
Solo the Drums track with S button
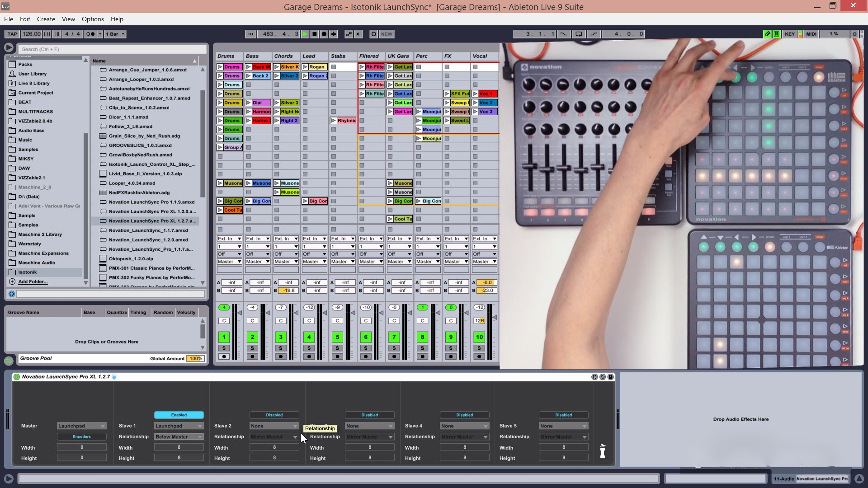point(224,348)
